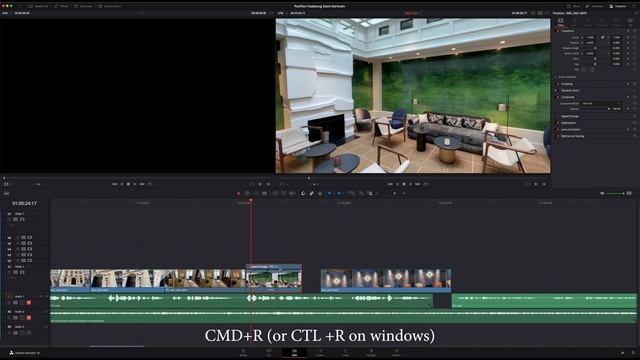640x360 pixels.
Task: Reset the Transform section
Action: click(x=634, y=31)
